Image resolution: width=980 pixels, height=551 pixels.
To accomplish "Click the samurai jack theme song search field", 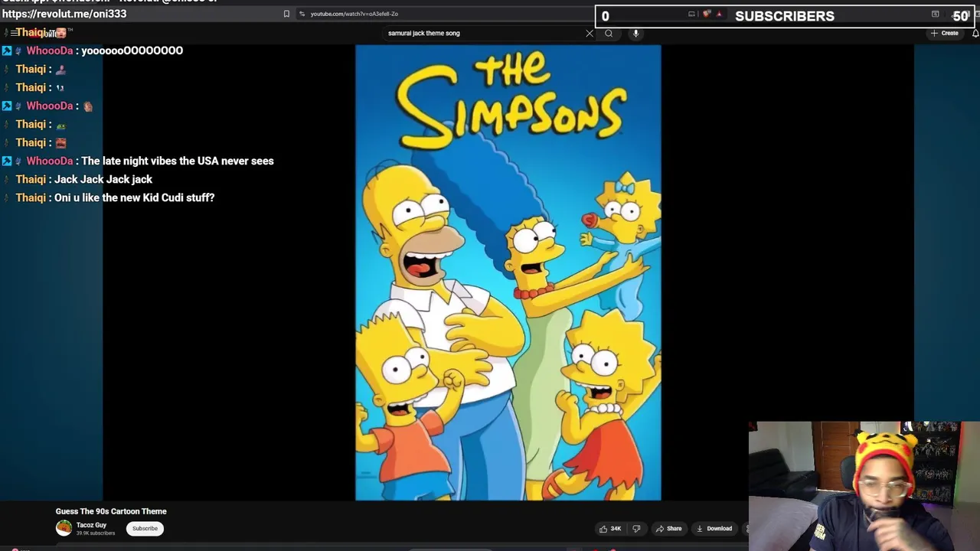I will 482,33.
